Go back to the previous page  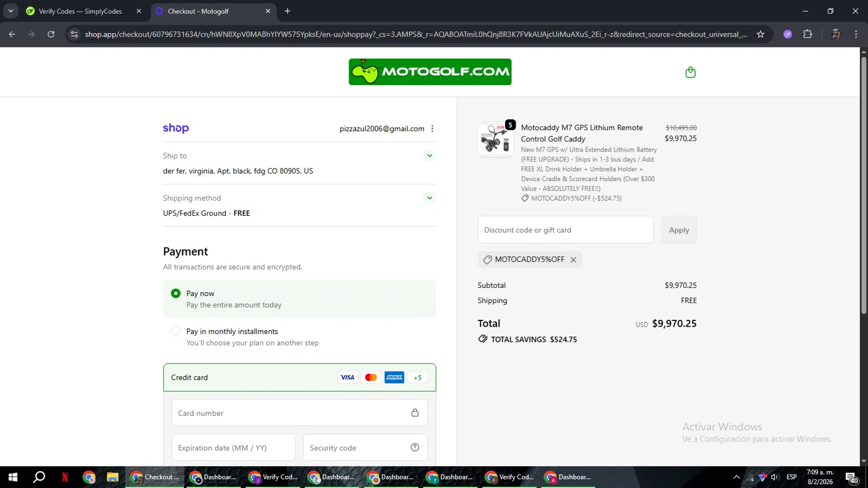(x=12, y=34)
